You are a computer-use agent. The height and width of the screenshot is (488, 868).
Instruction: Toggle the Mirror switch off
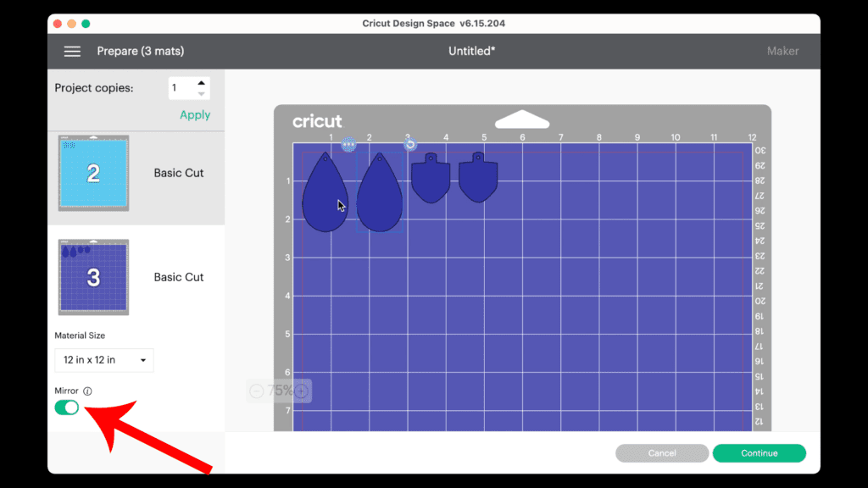(67, 408)
